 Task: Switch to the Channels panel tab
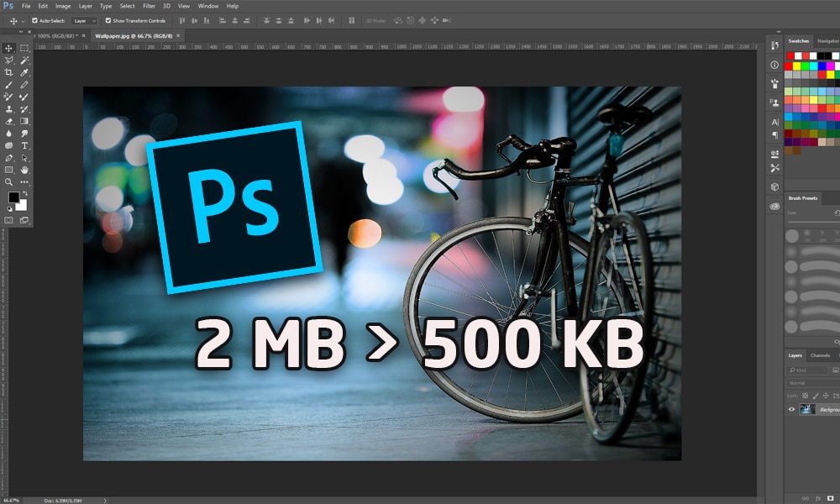point(820,355)
